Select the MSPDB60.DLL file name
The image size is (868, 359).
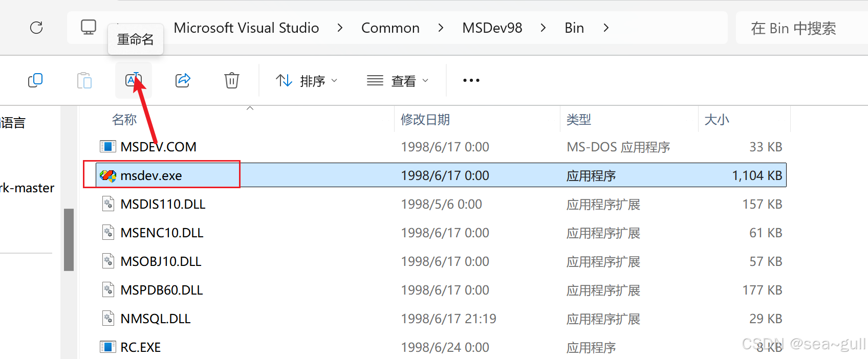(162, 290)
